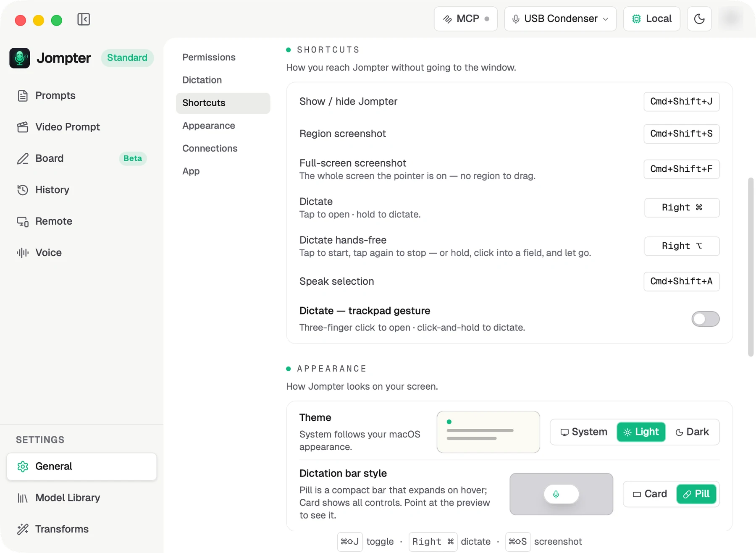
Task: Click the Theme preview thumbnail
Action: coord(488,432)
